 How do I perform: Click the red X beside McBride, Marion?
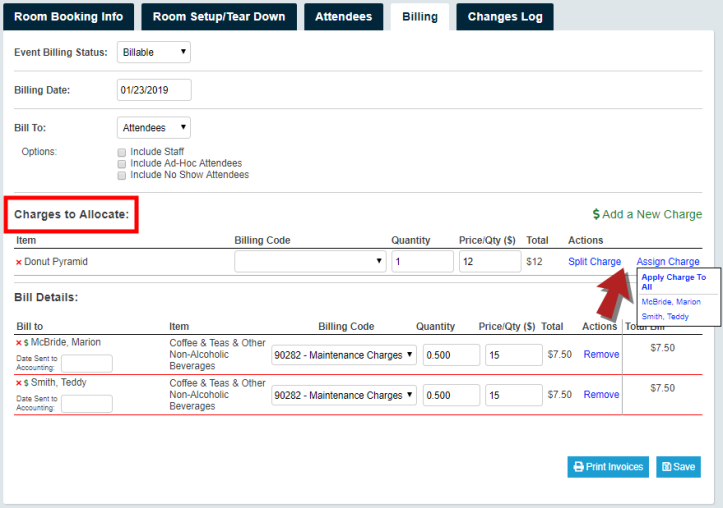(18, 343)
